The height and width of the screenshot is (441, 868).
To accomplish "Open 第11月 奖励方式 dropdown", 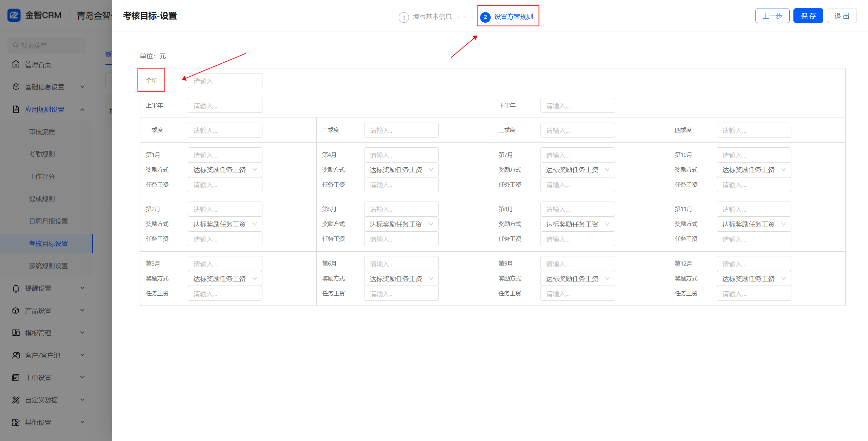I will (x=754, y=224).
